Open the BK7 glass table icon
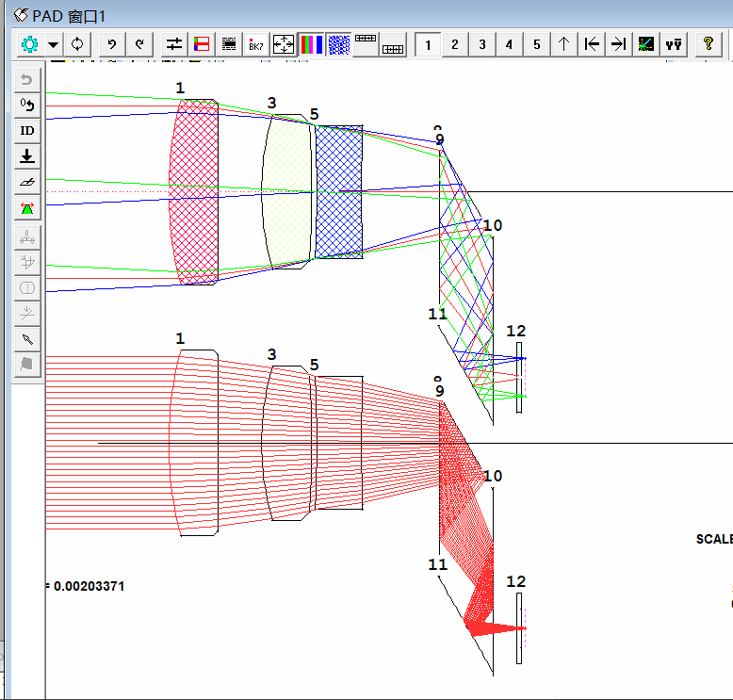This screenshot has height=700, width=733. [256, 44]
